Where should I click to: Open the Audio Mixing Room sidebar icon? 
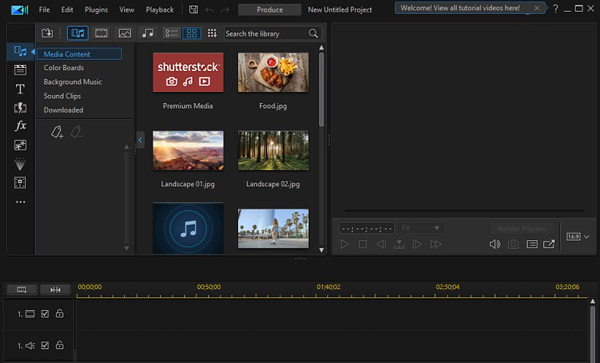click(x=20, y=182)
